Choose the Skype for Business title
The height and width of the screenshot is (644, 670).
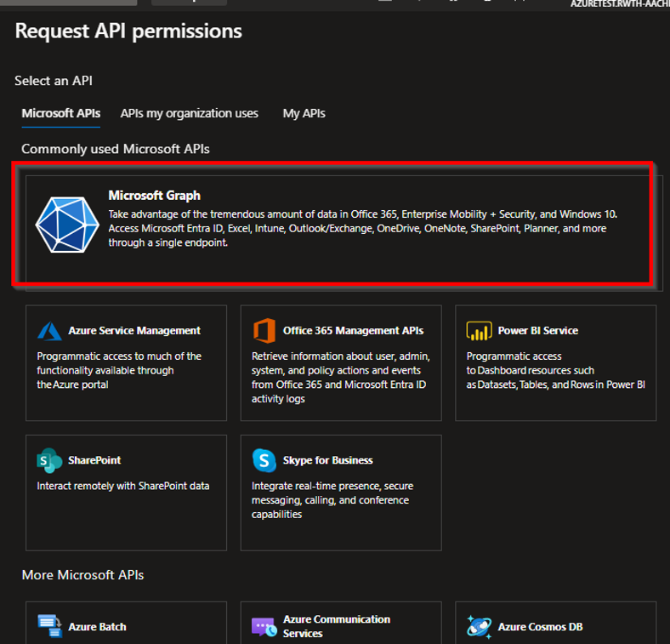[327, 460]
